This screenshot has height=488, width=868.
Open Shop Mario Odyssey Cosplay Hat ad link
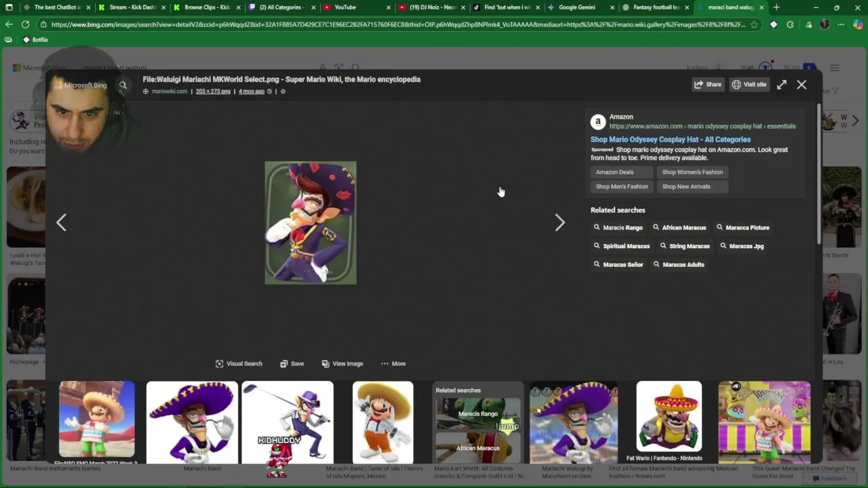pos(671,140)
